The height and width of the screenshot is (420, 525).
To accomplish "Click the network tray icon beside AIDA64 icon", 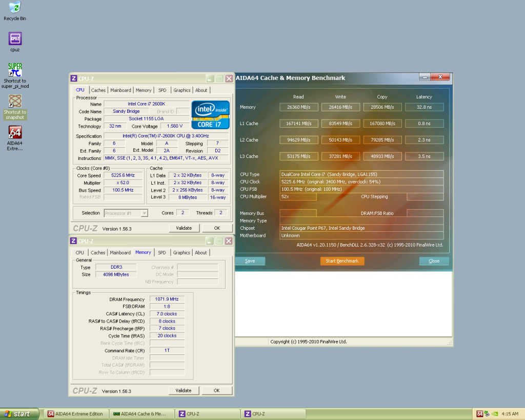I will pos(487,414).
